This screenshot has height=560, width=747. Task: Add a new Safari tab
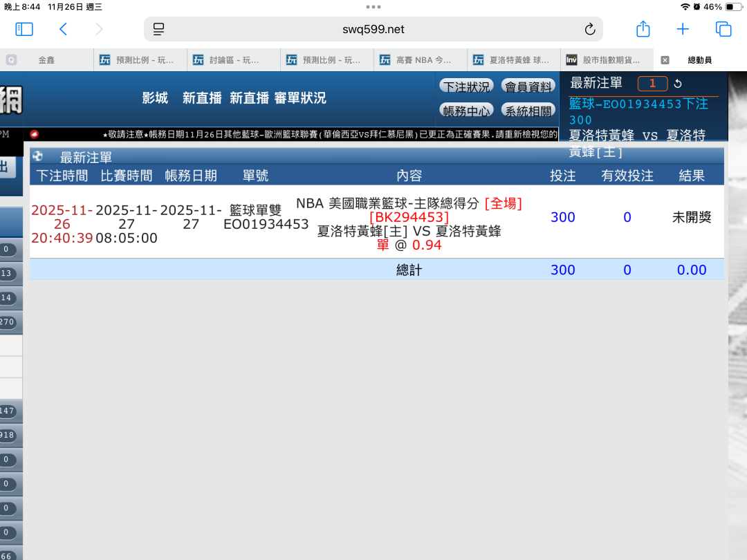coord(683,29)
